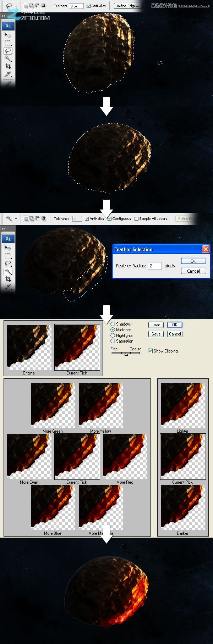
Task: Click the Feather Radius input field
Action: tap(155, 266)
